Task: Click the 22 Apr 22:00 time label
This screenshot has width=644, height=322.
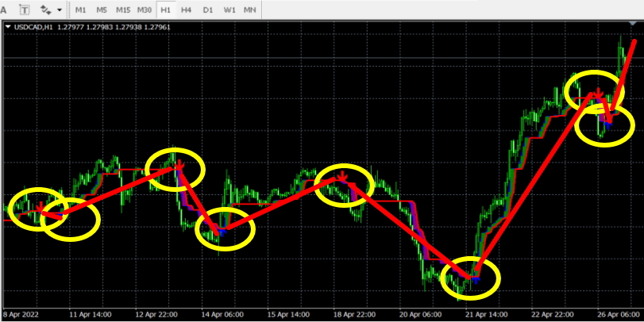Action: (553, 315)
